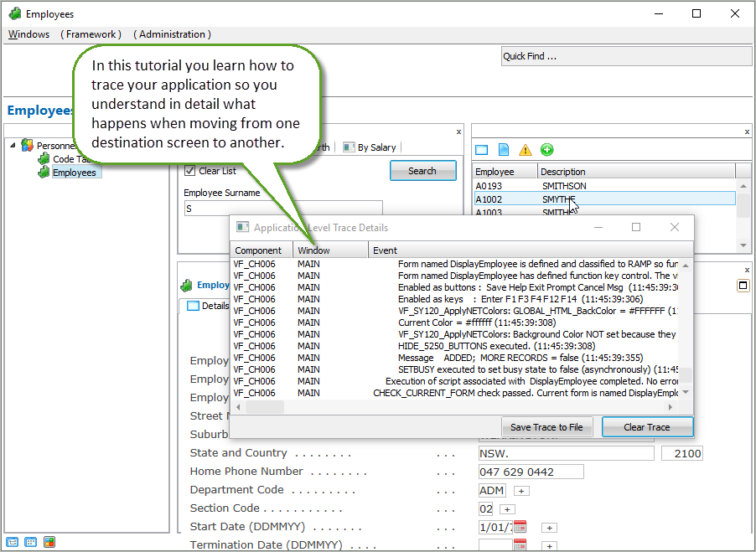756x552 pixels.
Task: Click the green plus add icon
Action: [x=546, y=150]
